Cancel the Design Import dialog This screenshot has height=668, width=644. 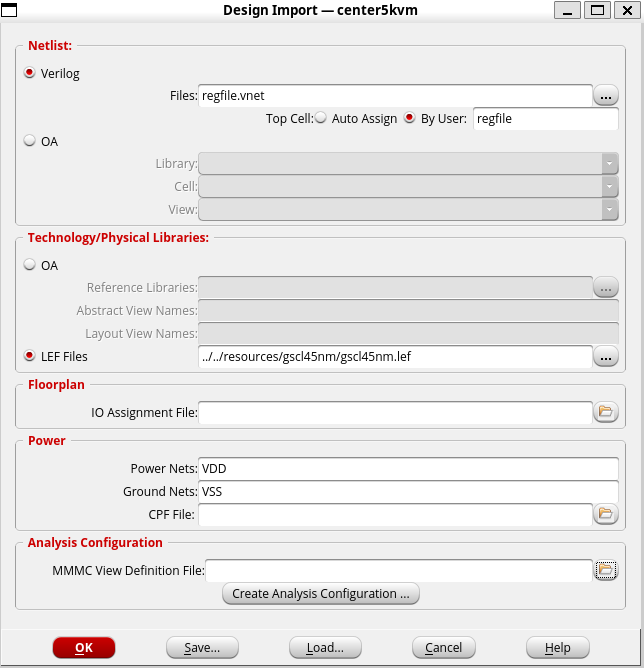click(x=444, y=648)
